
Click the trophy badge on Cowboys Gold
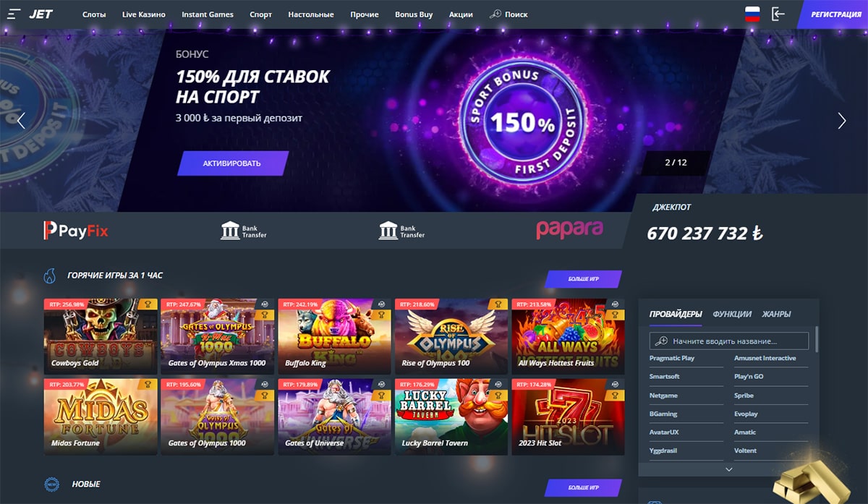pos(148,304)
